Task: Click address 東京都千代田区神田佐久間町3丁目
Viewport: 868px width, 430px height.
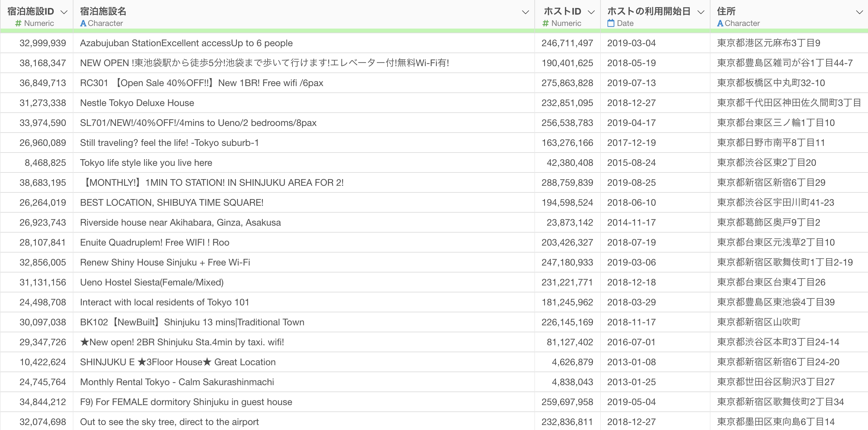Action: [x=789, y=103]
